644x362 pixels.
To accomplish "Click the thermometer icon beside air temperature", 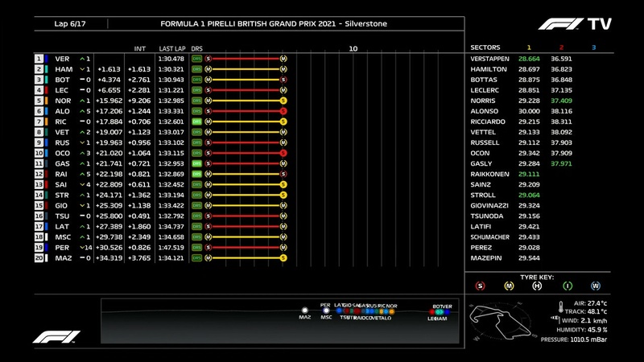I will (x=560, y=306).
